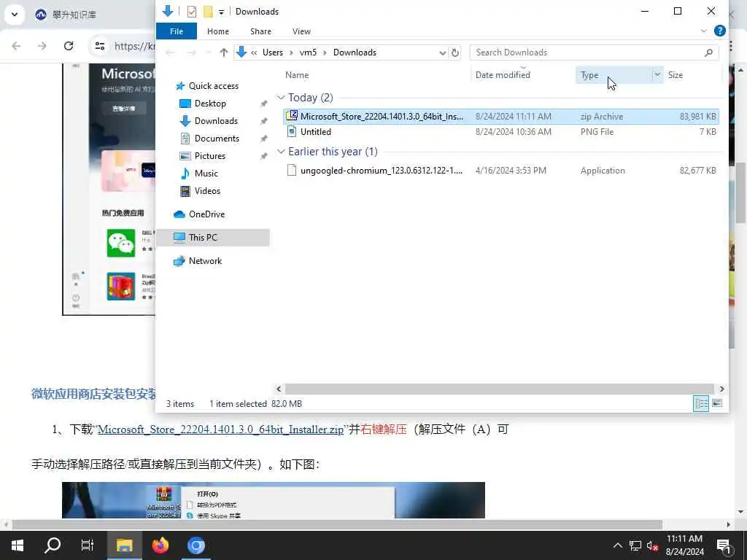This screenshot has height=560, width=747.
Task: Collapse the Today (2) group
Action: [x=281, y=98]
